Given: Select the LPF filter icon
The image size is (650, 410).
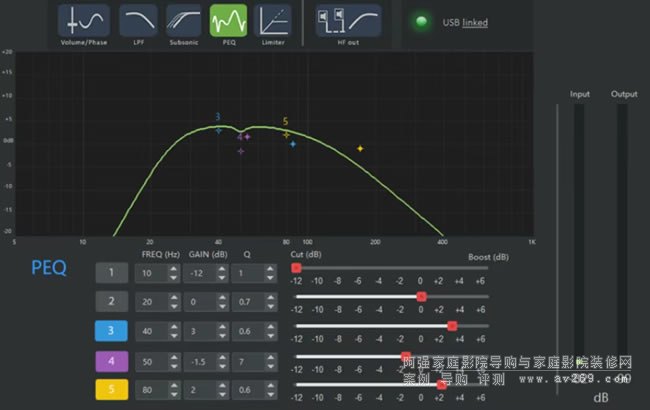Looking at the screenshot, I should coord(138,20).
